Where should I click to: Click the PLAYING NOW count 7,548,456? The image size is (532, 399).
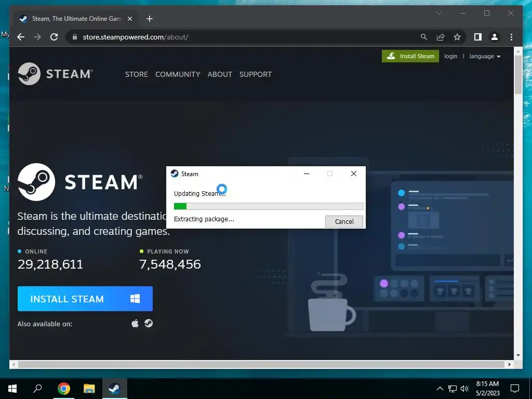tap(170, 264)
